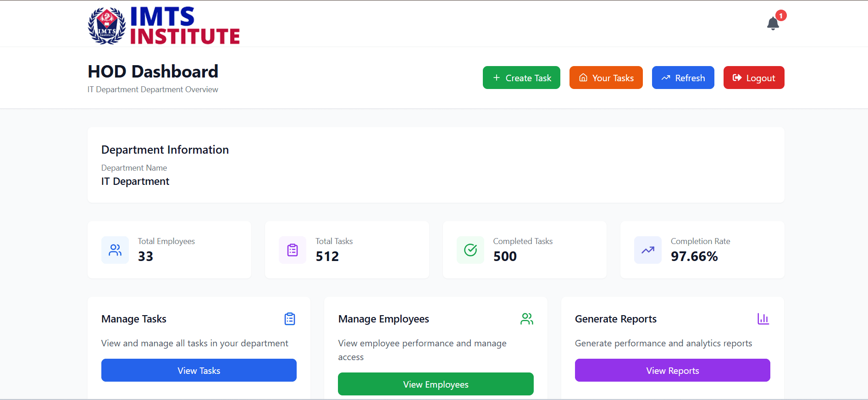Click the IT Department name value
The height and width of the screenshot is (400, 868).
point(135,182)
